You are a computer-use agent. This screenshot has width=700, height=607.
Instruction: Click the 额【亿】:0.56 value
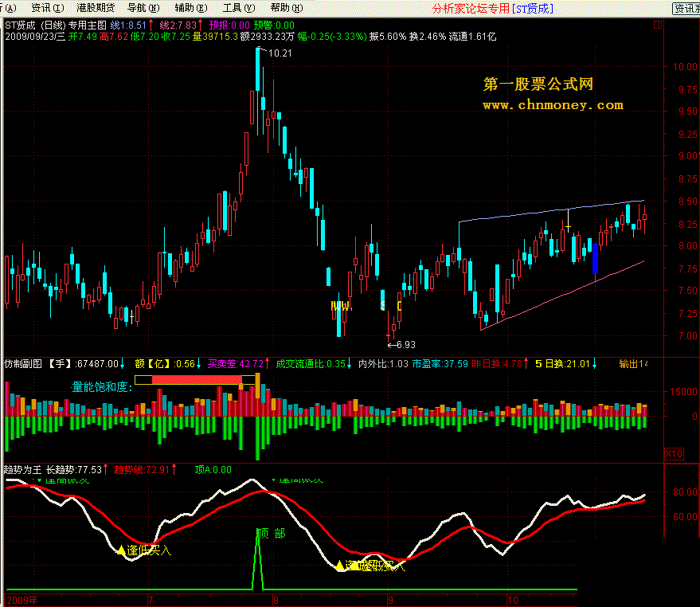165,364
